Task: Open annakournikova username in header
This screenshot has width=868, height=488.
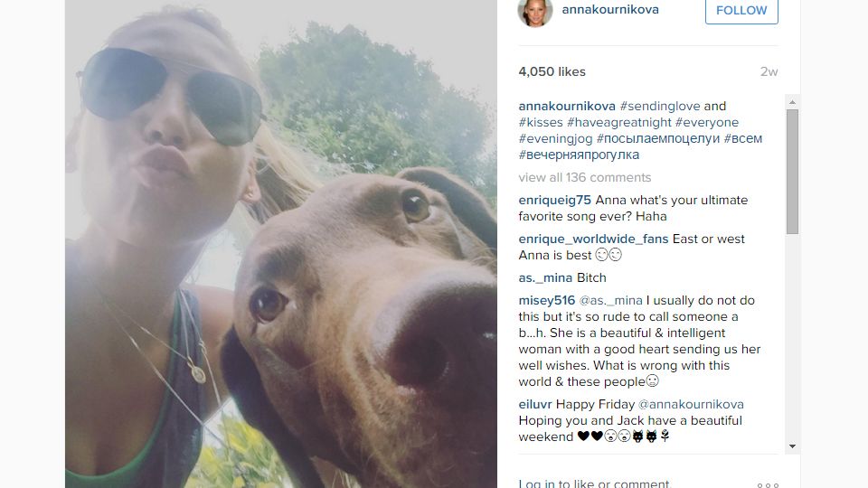Action: click(x=610, y=9)
